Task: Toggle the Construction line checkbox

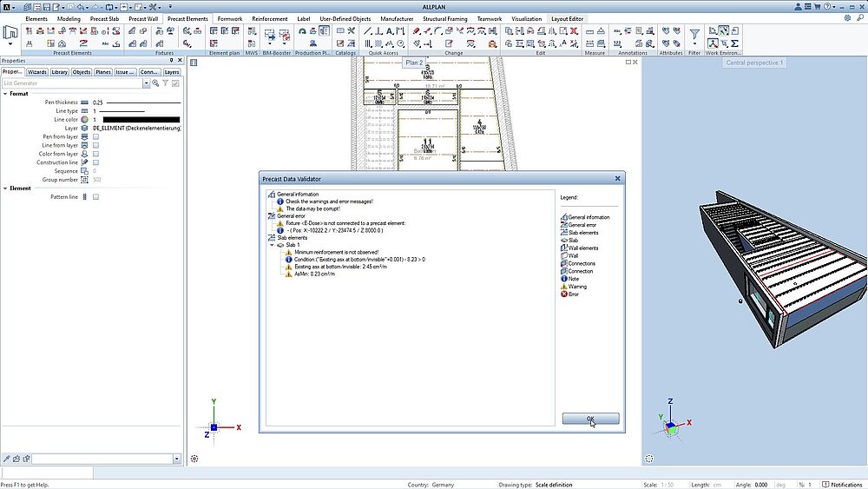Action: click(95, 162)
